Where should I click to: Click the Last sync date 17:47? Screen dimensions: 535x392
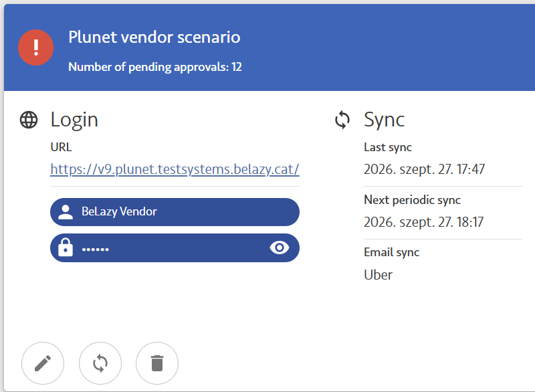click(x=424, y=169)
